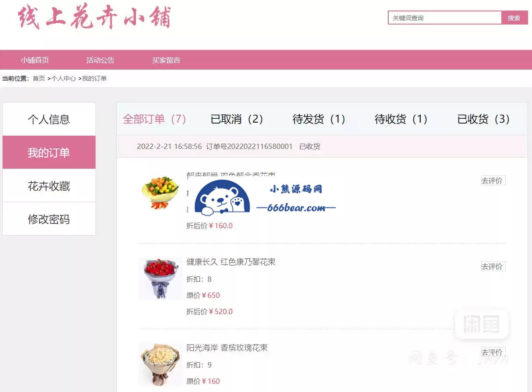Click the 搜索 search button
Image resolution: width=532 pixels, height=392 pixels.
pos(514,18)
